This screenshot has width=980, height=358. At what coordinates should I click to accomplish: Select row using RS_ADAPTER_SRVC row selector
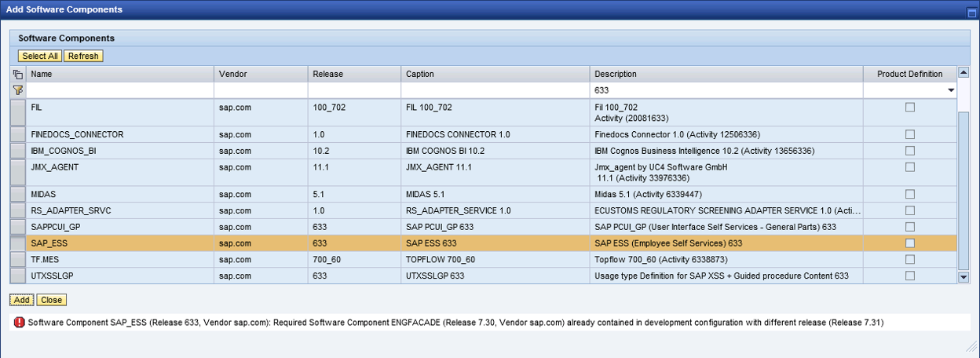point(17,210)
